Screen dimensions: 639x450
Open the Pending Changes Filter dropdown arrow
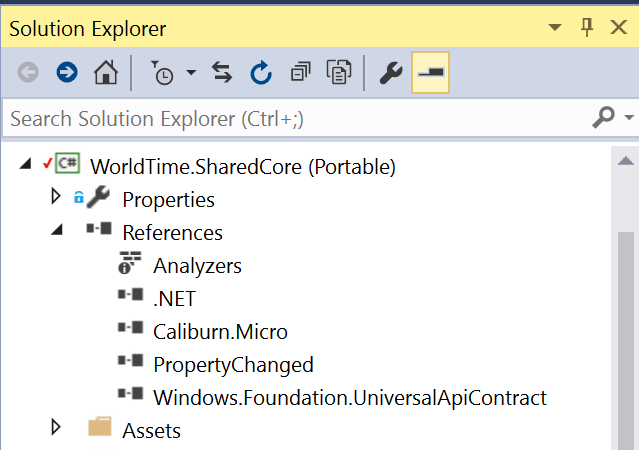(191, 73)
